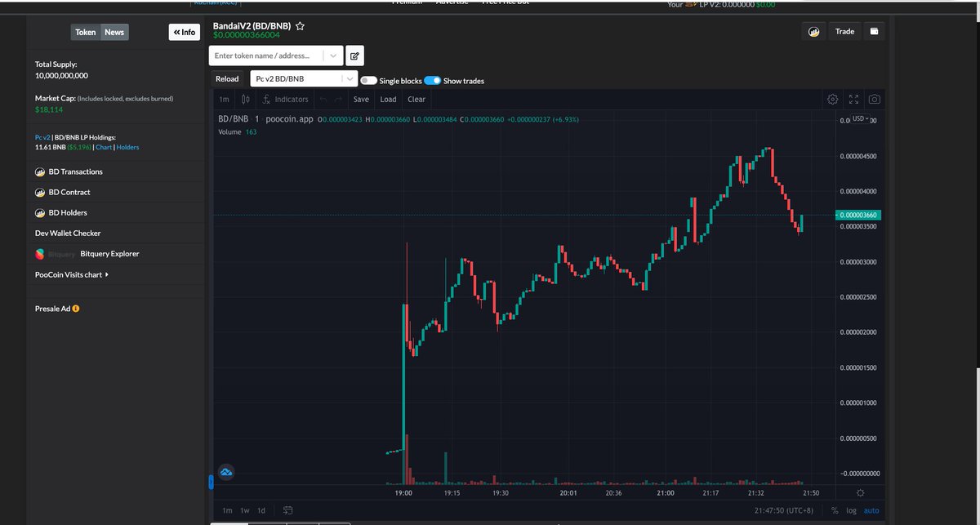Image resolution: width=980 pixels, height=525 pixels.
Task: Toggle auto scale mode
Action: point(871,510)
